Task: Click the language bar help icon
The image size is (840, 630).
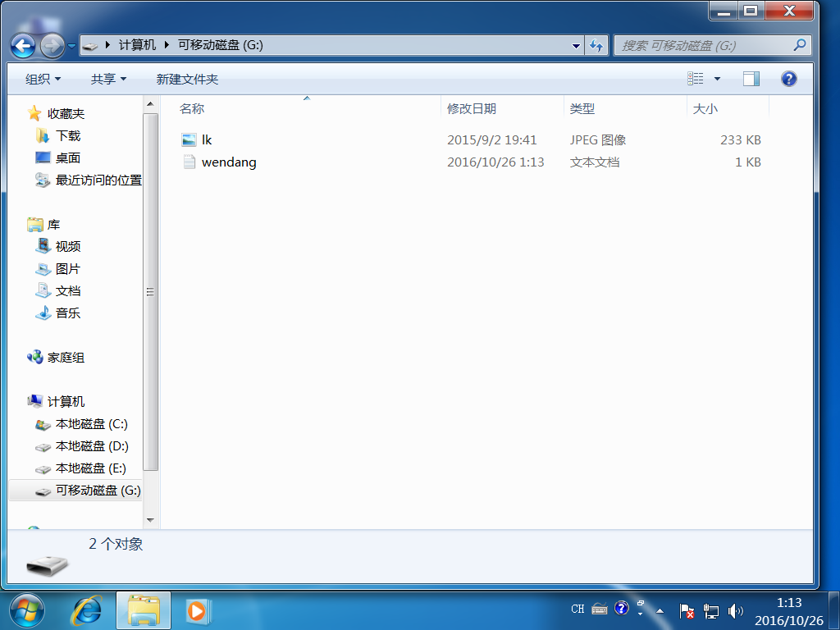Action: (622, 608)
